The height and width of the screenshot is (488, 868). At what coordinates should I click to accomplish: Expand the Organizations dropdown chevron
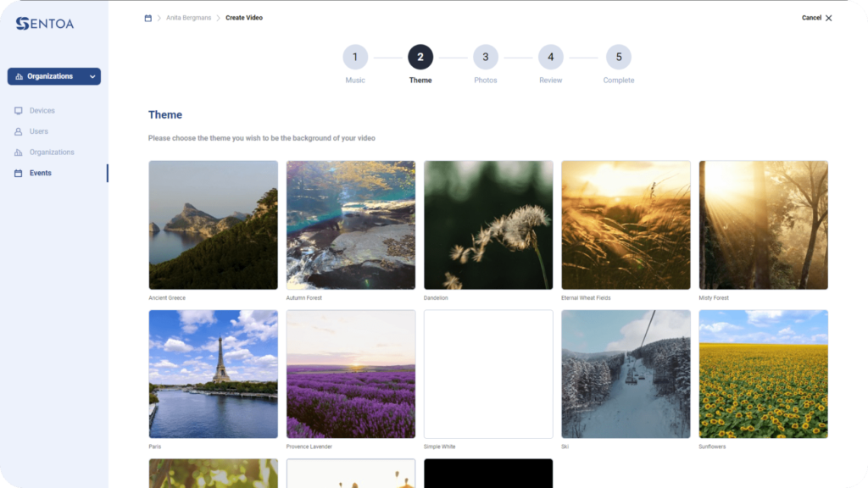pos(92,76)
